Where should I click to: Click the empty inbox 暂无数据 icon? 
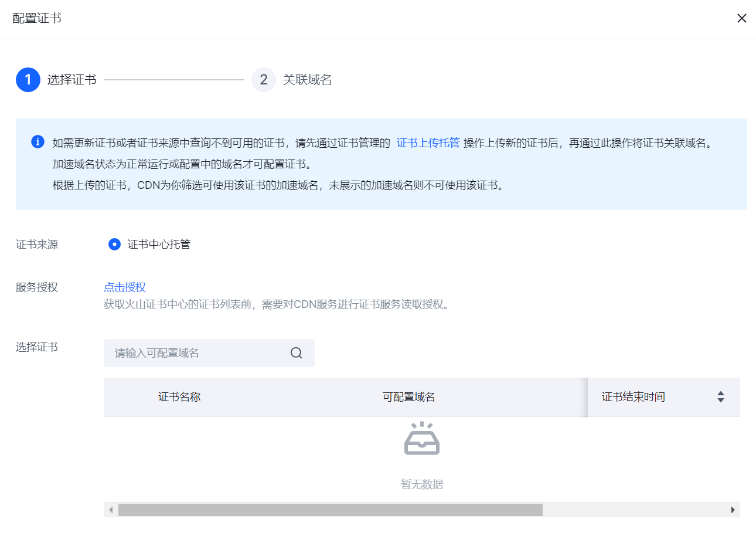click(x=422, y=438)
